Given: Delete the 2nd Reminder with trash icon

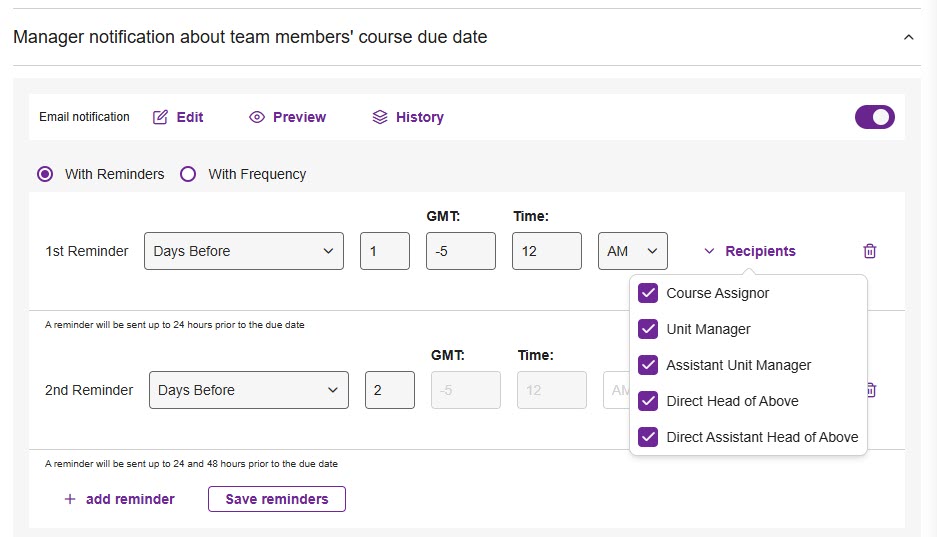Looking at the screenshot, I should 870,390.
